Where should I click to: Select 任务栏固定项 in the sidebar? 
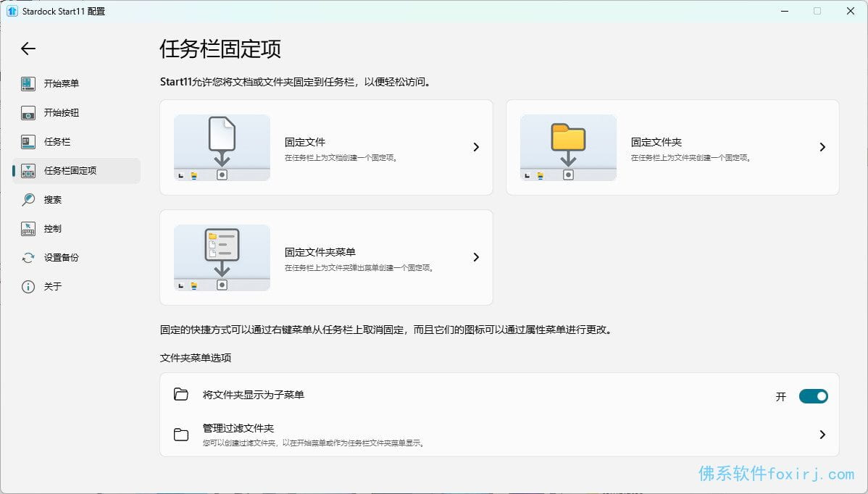(x=76, y=171)
